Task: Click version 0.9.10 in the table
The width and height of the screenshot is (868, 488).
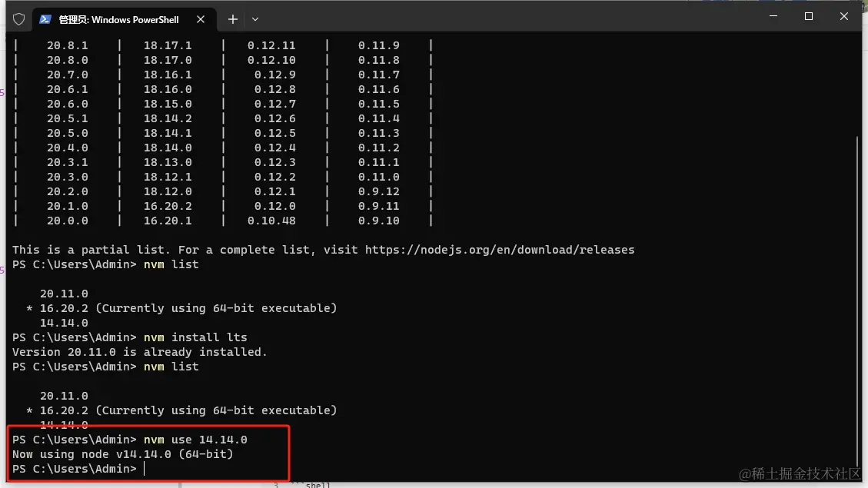Action: (x=378, y=221)
